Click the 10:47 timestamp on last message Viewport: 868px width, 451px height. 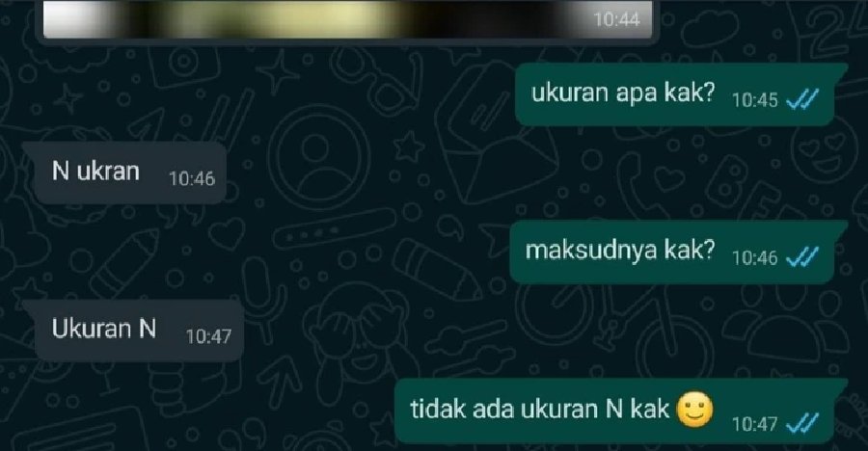pos(754,424)
